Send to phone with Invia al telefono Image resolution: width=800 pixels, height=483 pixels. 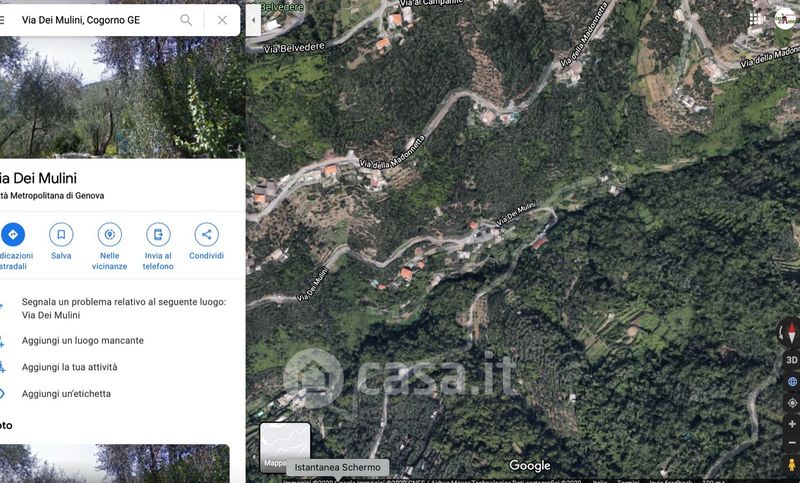[158, 235]
